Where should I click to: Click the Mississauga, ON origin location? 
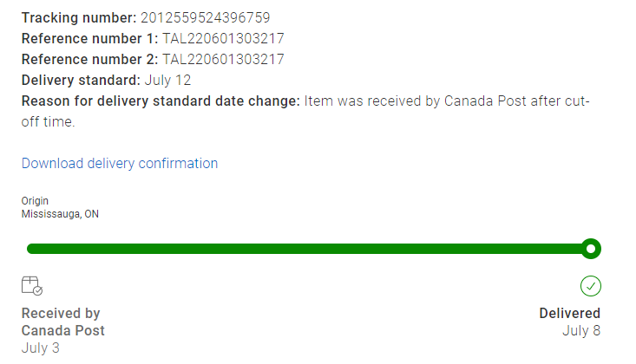(x=60, y=214)
